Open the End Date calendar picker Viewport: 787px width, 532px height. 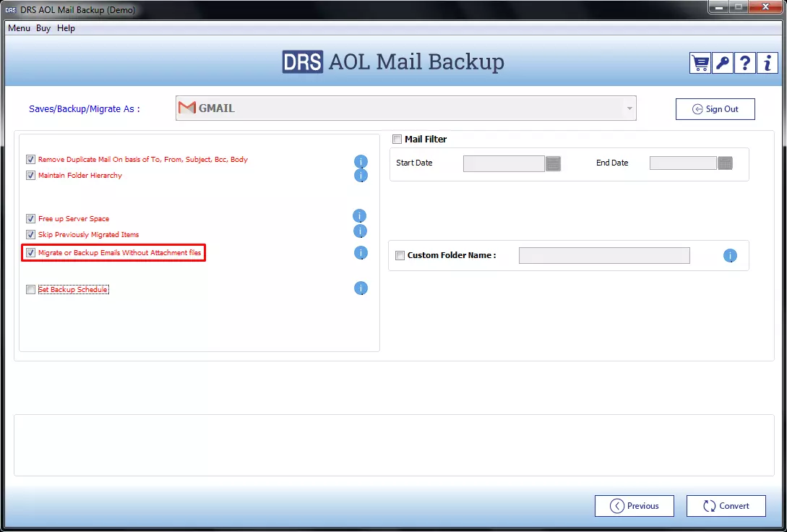[726, 163]
